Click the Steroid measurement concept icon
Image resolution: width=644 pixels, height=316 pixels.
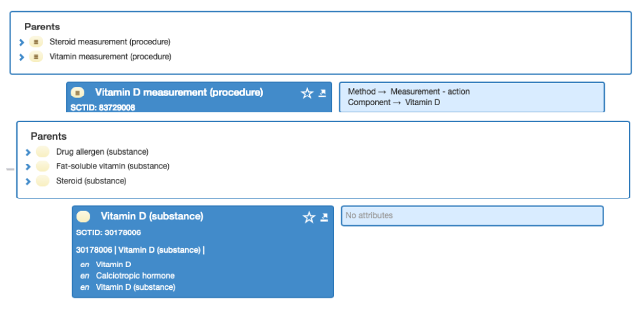pyautogui.click(x=36, y=42)
